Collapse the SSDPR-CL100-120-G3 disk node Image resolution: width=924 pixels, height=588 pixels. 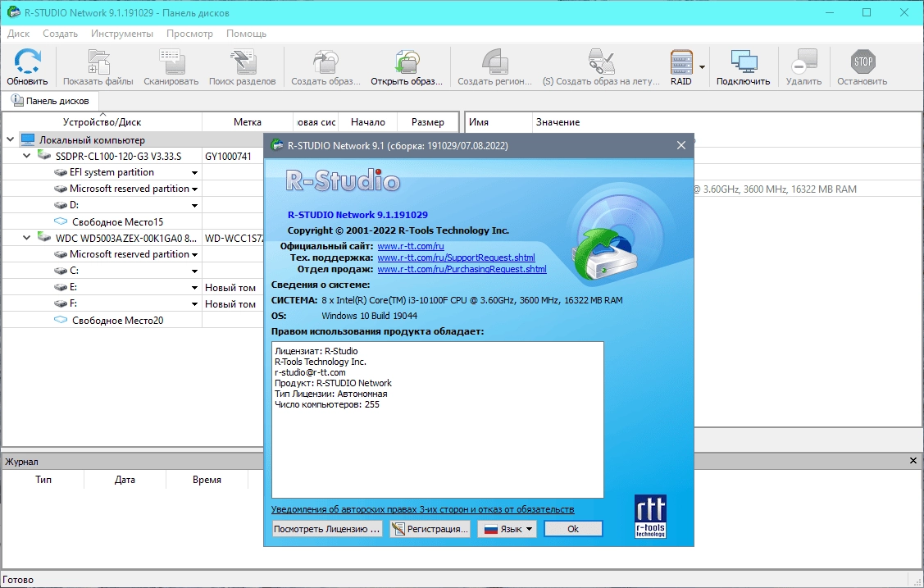tap(26, 156)
